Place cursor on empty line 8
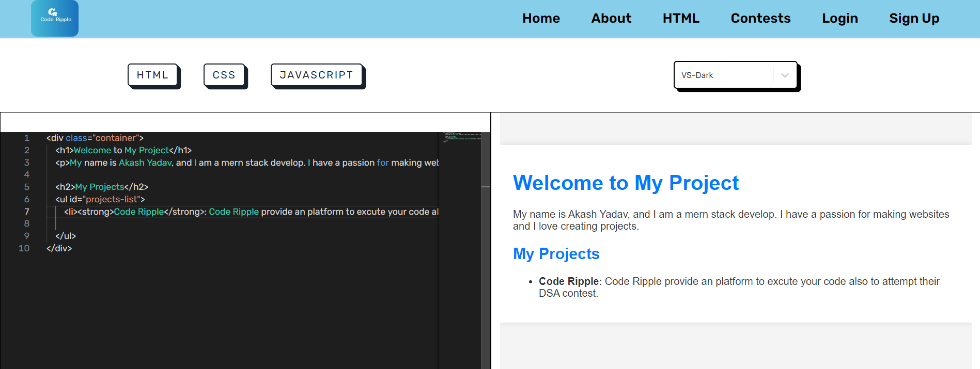Screen dimensions: 980x369 pos(155,223)
